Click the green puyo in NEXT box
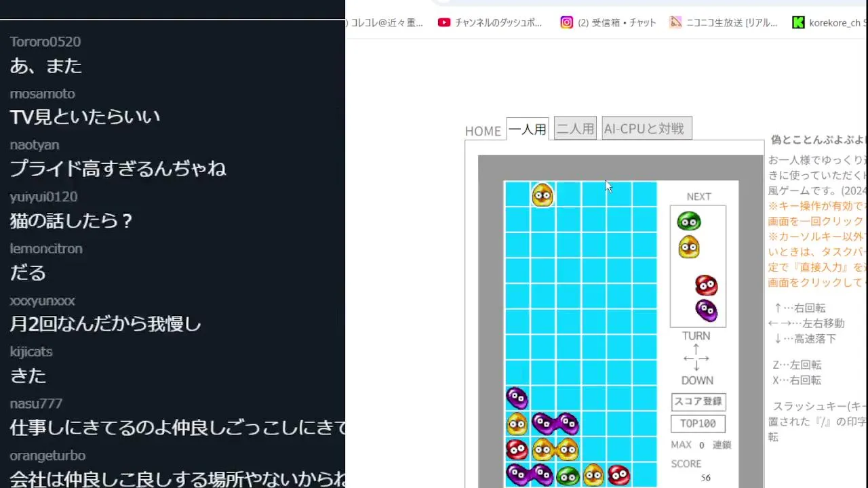The height and width of the screenshot is (488, 868). tap(689, 221)
